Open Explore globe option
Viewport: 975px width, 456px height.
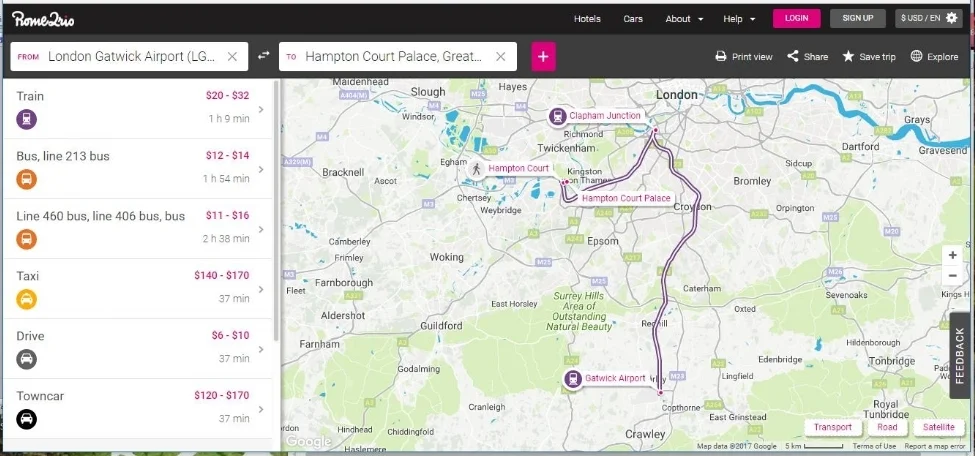tap(934, 57)
